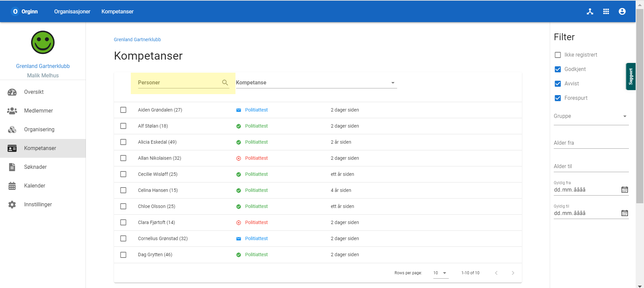This screenshot has height=288, width=644.
Task: Go to previous page arrow
Action: pos(496,273)
